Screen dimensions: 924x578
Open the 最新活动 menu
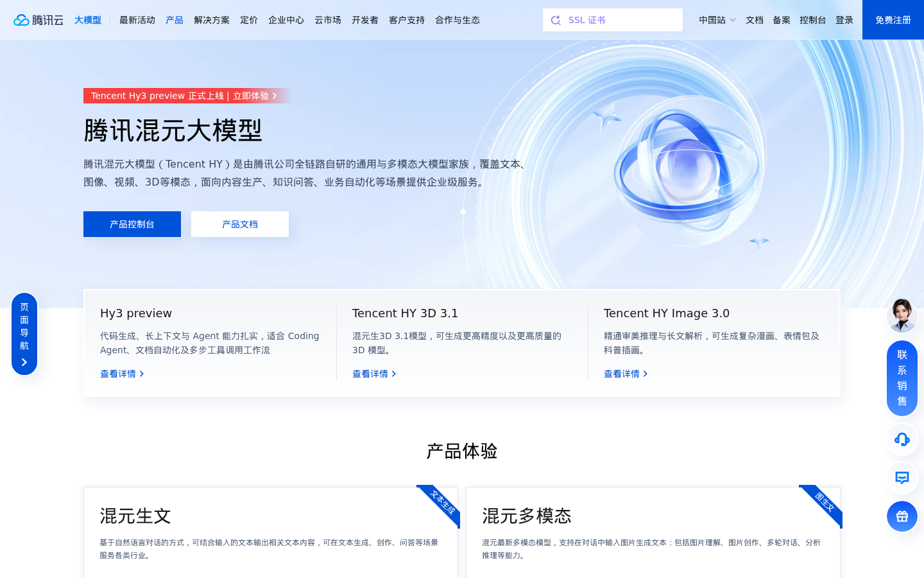[x=137, y=20]
